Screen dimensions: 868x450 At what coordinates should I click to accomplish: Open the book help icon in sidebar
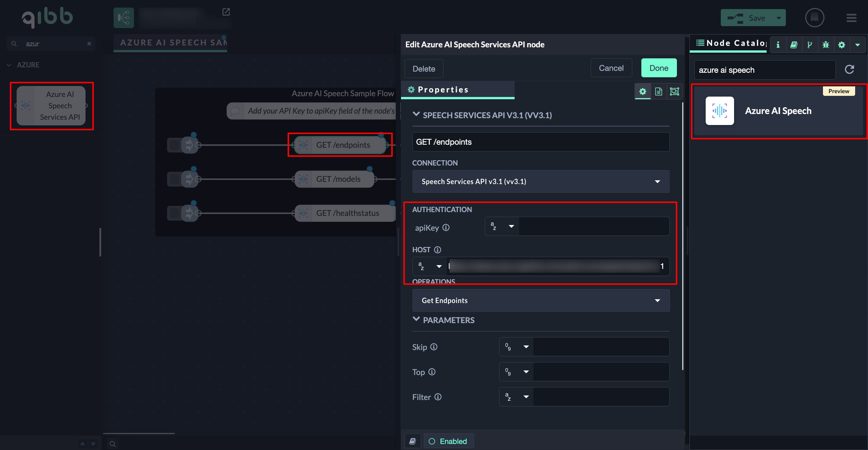pyautogui.click(x=794, y=45)
